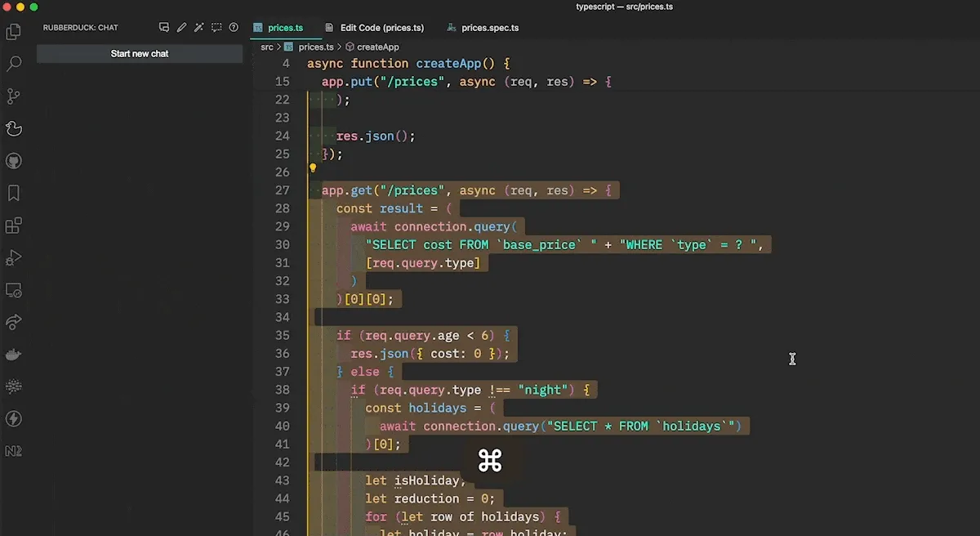Open the Extensions view icon
The image size is (980, 536).
[x=13, y=226]
